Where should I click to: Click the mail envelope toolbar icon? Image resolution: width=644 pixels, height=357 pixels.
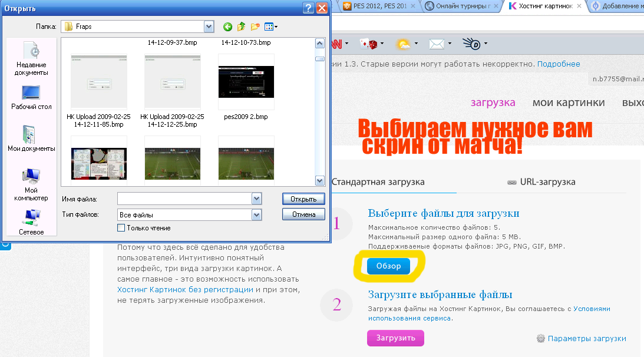(437, 44)
